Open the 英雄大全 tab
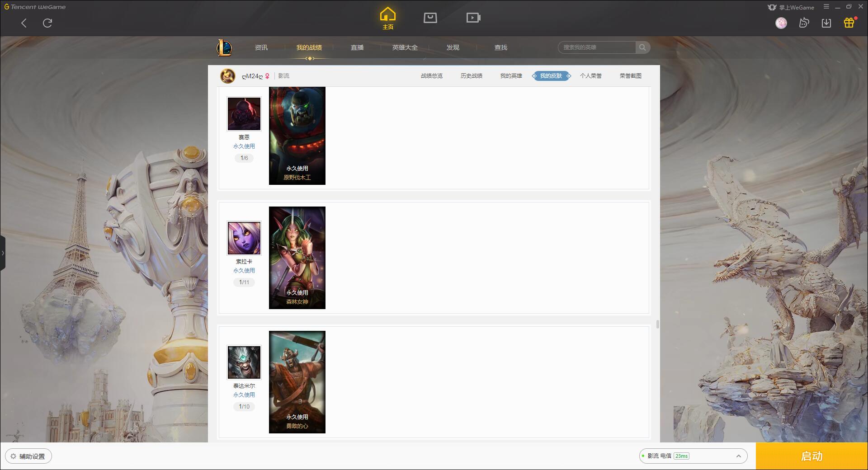Image resolution: width=868 pixels, height=470 pixels. 405,47
